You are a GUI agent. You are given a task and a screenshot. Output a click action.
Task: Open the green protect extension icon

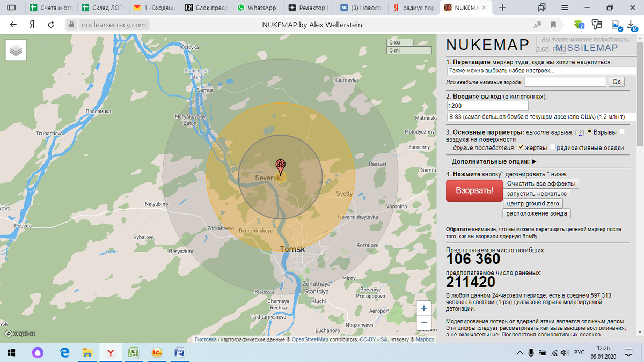pos(579,25)
